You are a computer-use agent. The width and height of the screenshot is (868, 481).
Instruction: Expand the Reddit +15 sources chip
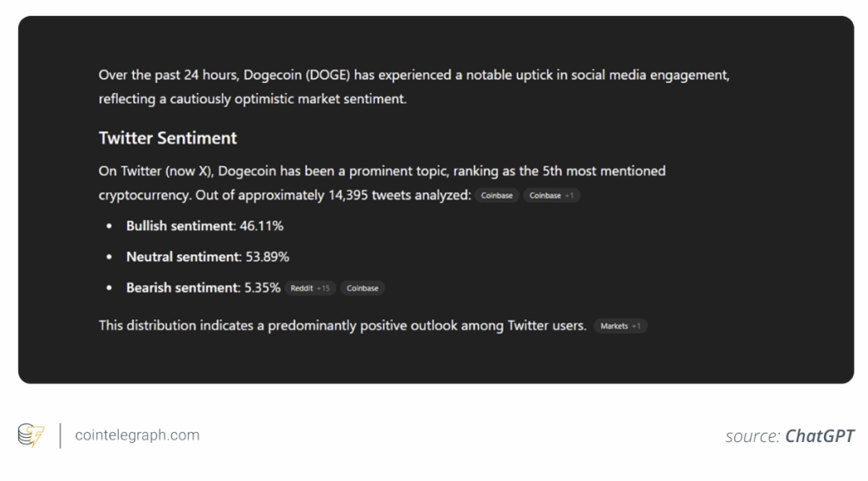click(310, 288)
